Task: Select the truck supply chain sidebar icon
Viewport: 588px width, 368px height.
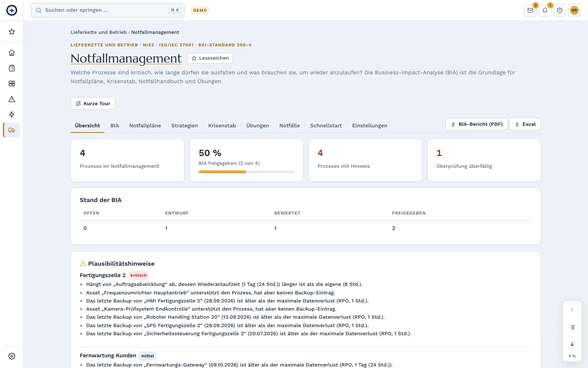Action: [12, 130]
